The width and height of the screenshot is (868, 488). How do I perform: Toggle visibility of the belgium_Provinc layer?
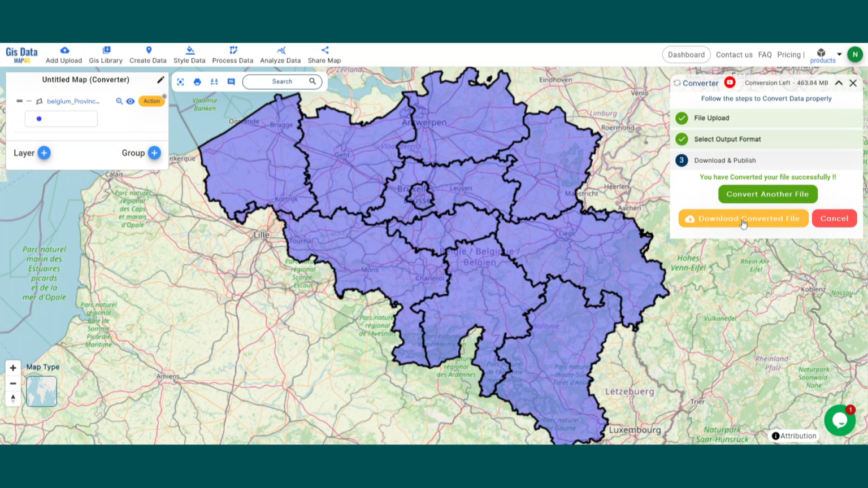click(x=130, y=101)
